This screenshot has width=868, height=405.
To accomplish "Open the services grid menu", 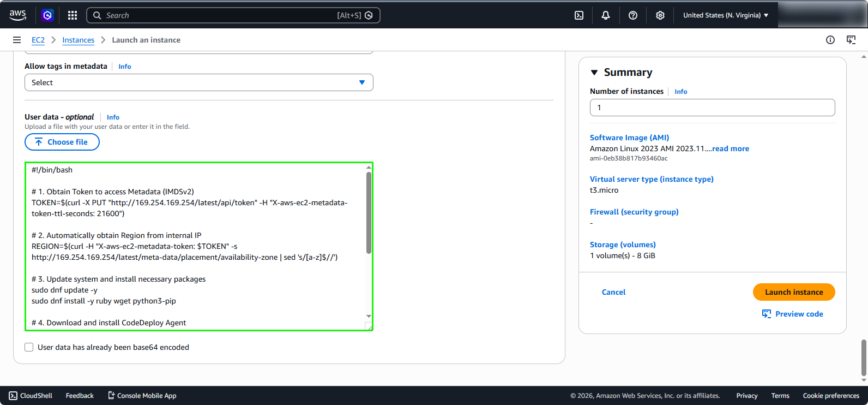I will click(x=73, y=15).
